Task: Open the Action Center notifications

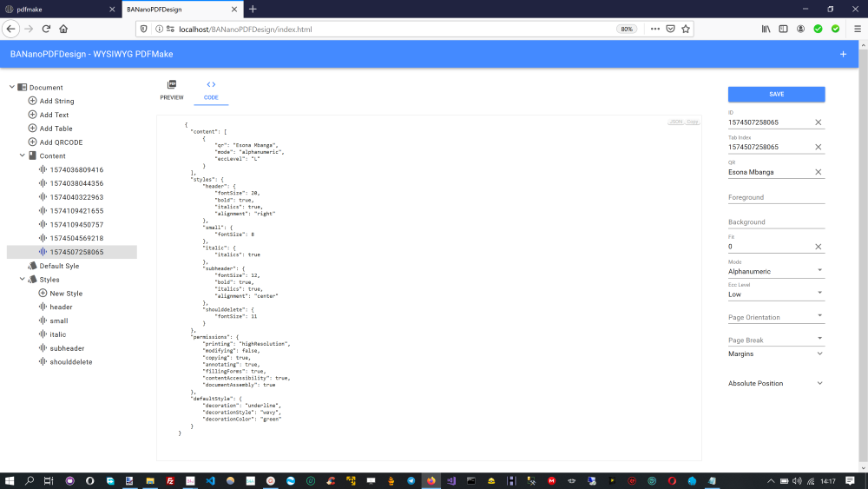Action: [x=851, y=480]
